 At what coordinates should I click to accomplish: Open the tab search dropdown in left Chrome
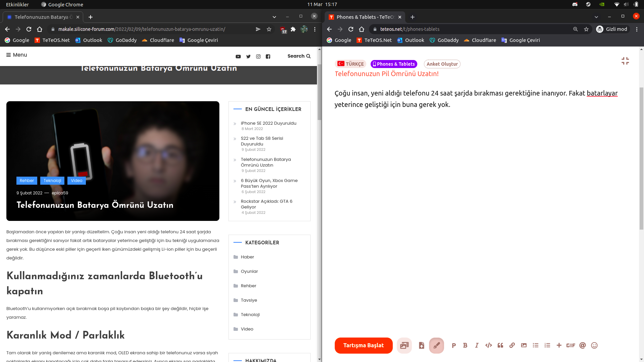pos(274,17)
